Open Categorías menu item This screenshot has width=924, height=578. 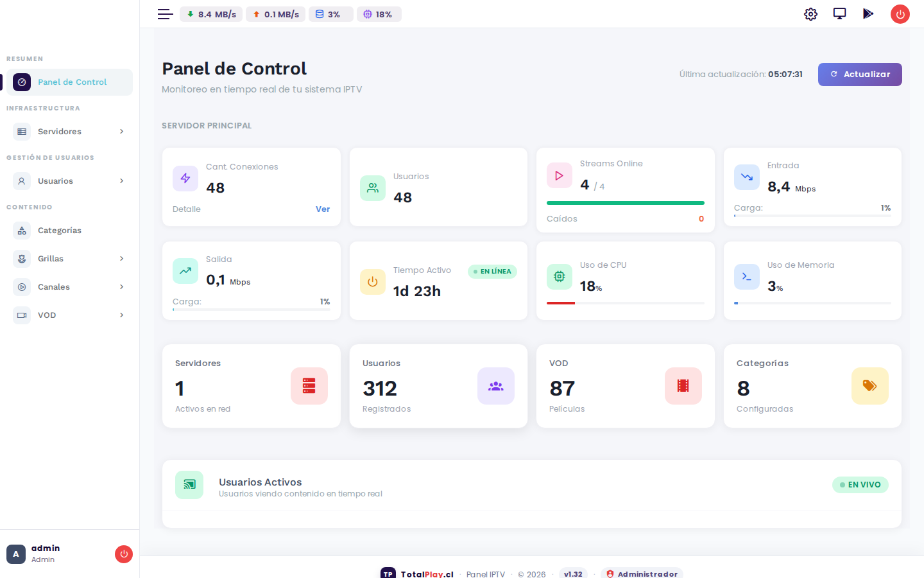tap(69, 231)
